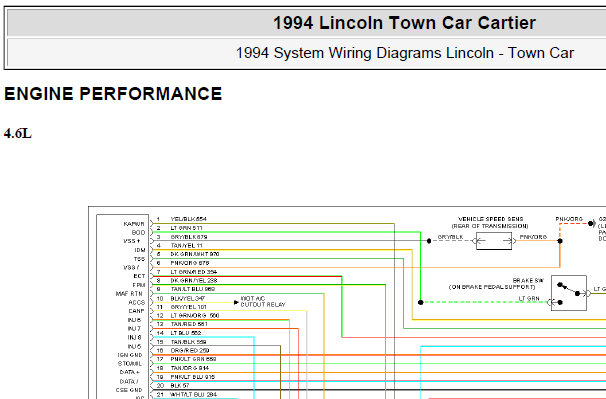Click pin 4 'TAN/YEL 11' wire label

coord(186,245)
